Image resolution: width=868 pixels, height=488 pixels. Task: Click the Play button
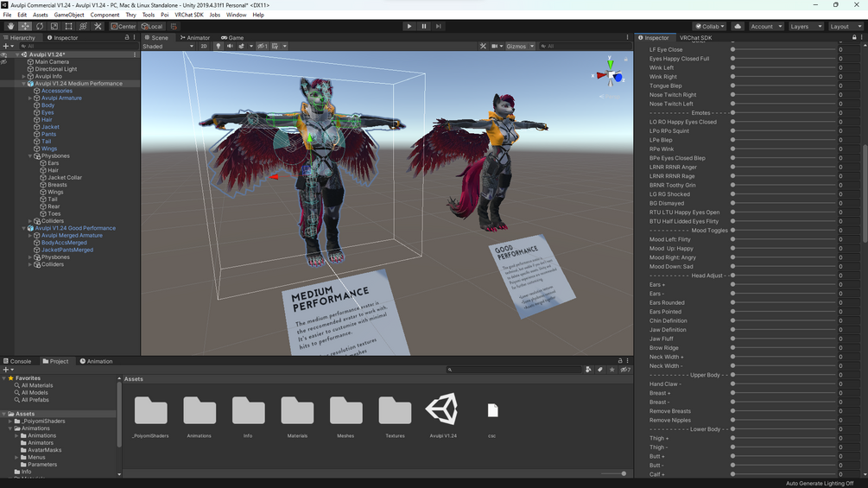point(409,26)
